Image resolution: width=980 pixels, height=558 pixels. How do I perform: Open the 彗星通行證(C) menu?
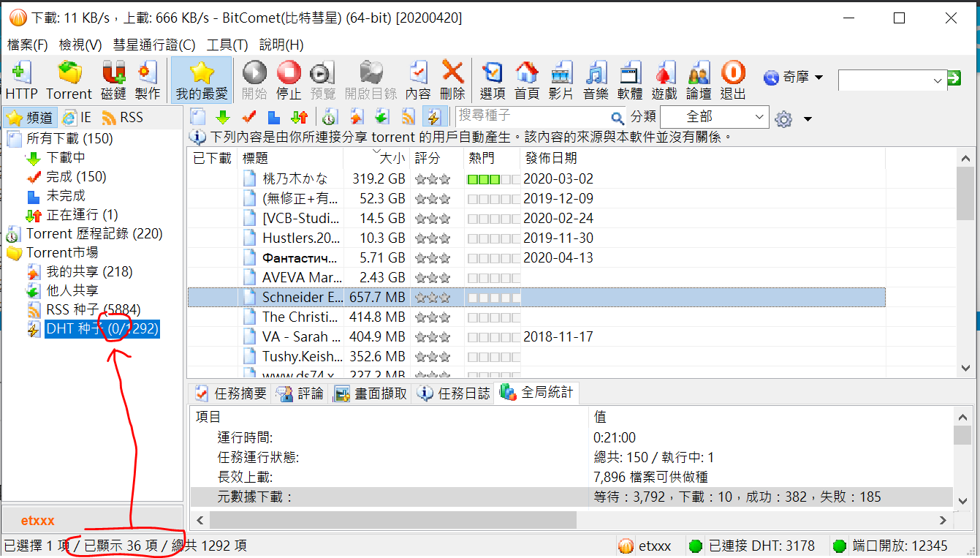154,45
